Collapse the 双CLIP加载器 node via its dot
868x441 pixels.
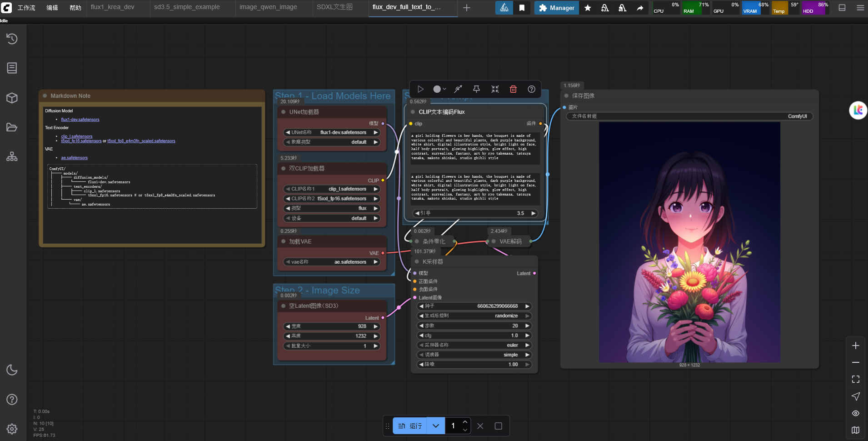[283, 168]
